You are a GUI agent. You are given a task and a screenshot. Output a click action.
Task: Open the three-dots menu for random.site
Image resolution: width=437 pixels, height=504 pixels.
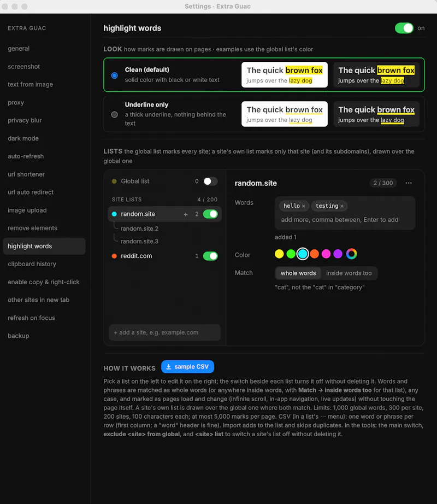[x=409, y=183]
